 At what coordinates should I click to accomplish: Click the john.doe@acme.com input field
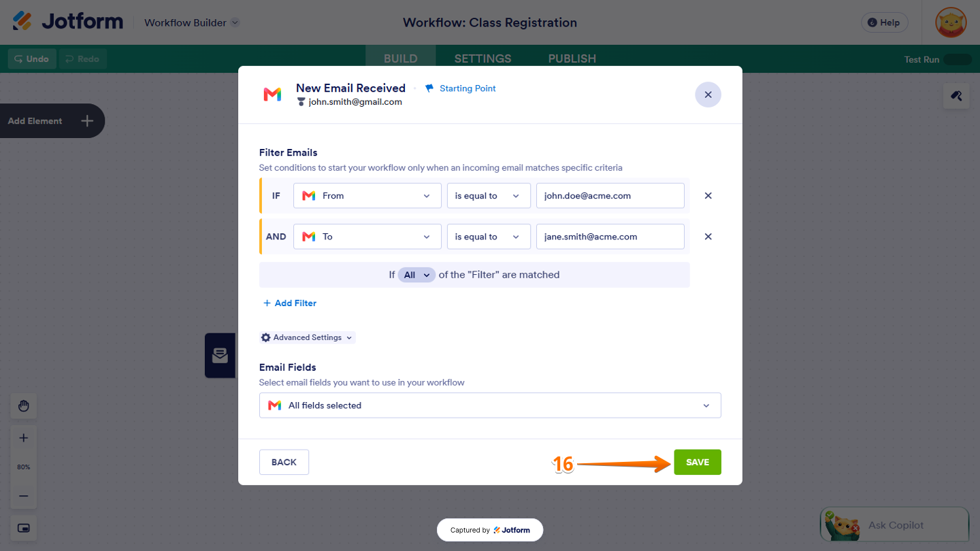point(610,196)
